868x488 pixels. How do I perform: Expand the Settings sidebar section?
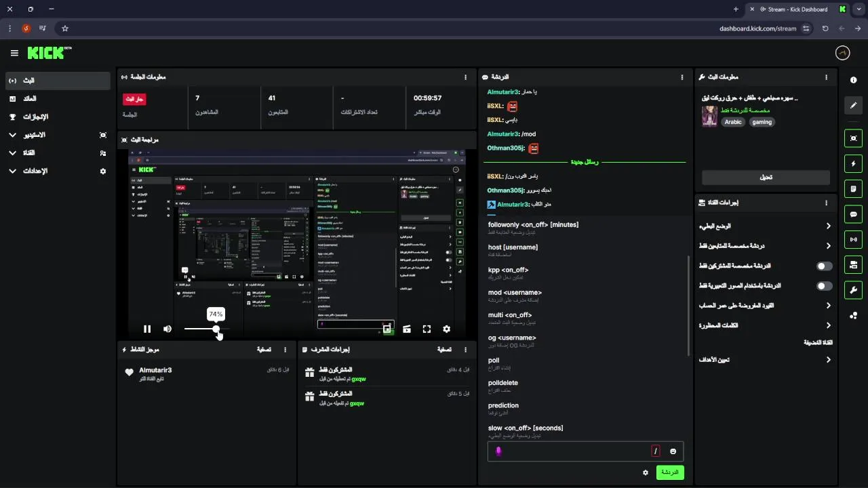click(58, 171)
